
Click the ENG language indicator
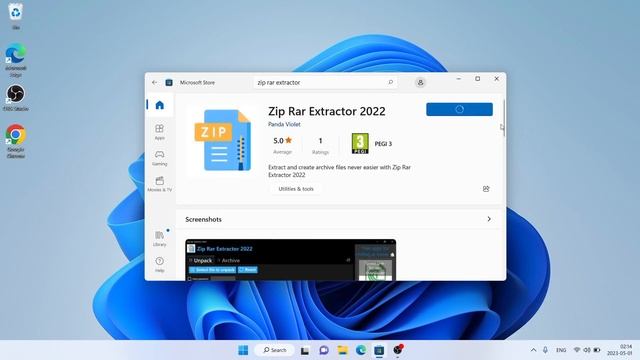pos(561,350)
